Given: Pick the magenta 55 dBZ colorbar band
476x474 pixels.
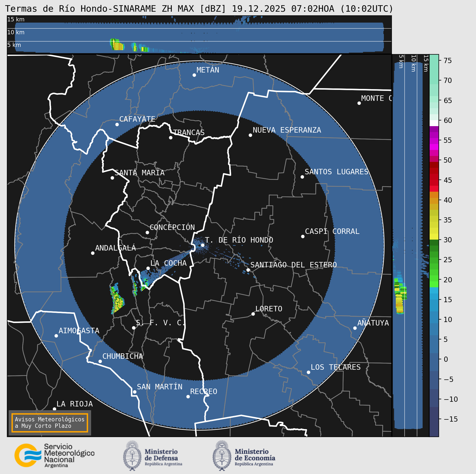Looking at the screenshot, I should click(434, 141).
